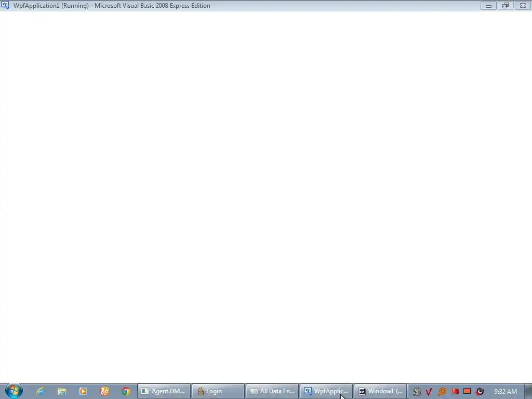This screenshot has height=399, width=532.
Task: Close the Visual Basic 2008 Express window
Action: tap(523, 5)
